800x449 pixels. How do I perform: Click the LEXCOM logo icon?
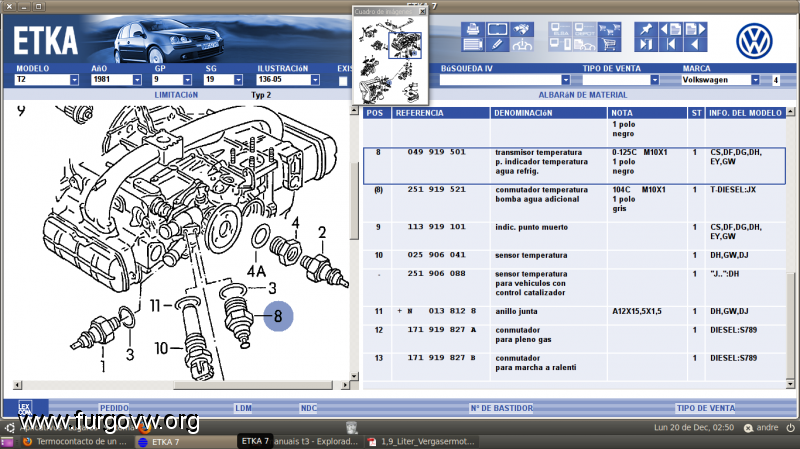click(x=25, y=408)
